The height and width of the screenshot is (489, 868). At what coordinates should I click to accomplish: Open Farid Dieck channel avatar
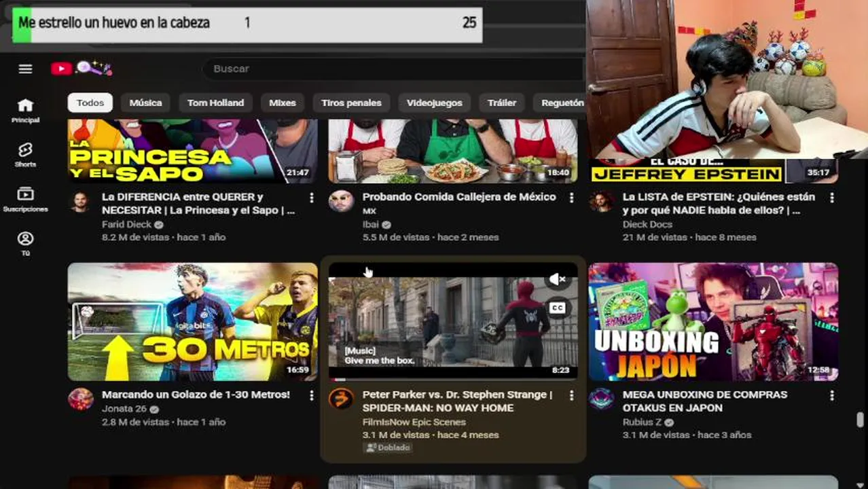tap(80, 202)
